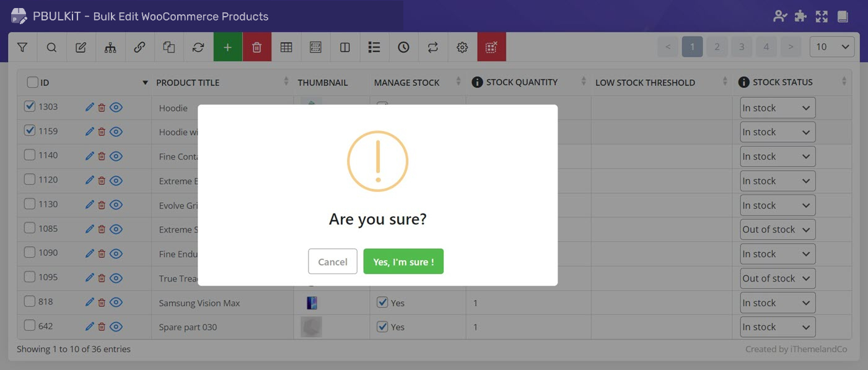This screenshot has height=370, width=868.
Task: Uncheck the checkbox for product 1303
Action: pyautogui.click(x=30, y=106)
